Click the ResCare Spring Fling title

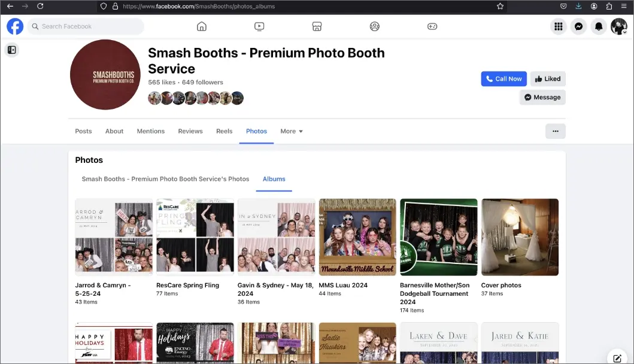point(187,285)
